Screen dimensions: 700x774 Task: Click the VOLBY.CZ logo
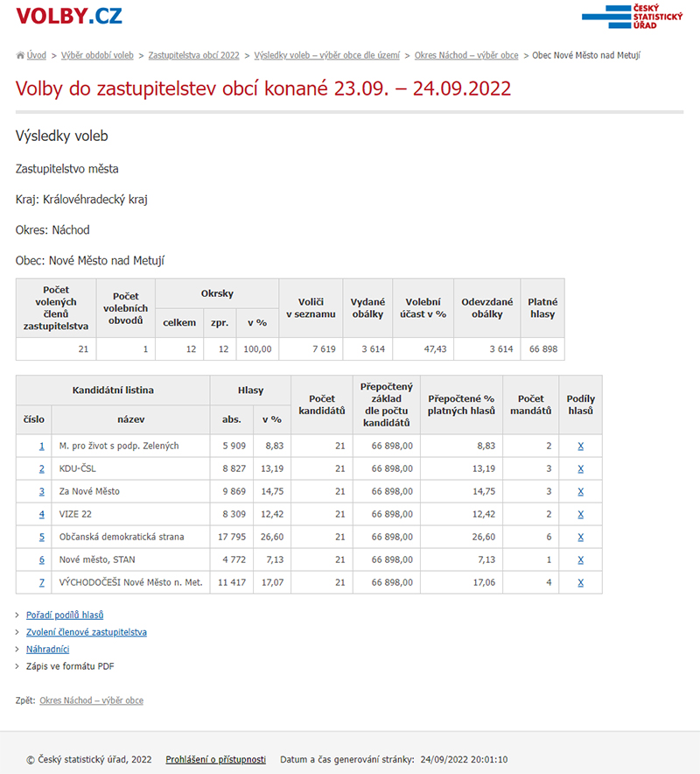point(68,16)
